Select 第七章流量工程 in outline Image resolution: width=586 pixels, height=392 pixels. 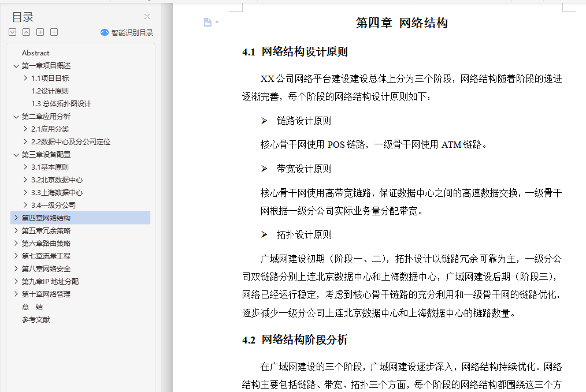[x=46, y=256]
